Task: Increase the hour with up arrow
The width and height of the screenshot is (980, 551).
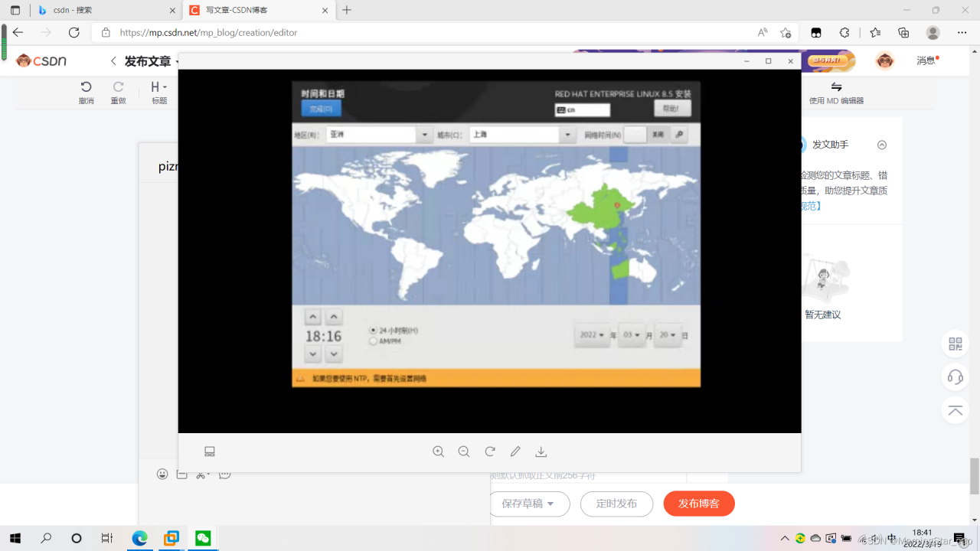Action: (x=312, y=317)
